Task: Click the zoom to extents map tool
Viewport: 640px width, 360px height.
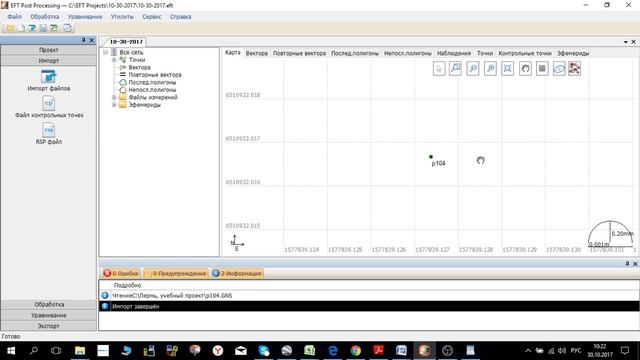Action: (507, 69)
